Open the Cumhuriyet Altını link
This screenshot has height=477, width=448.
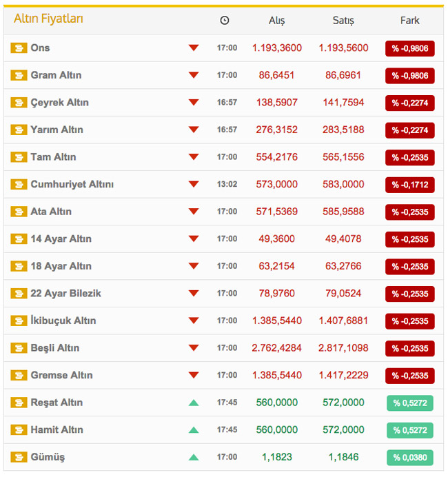point(72,184)
